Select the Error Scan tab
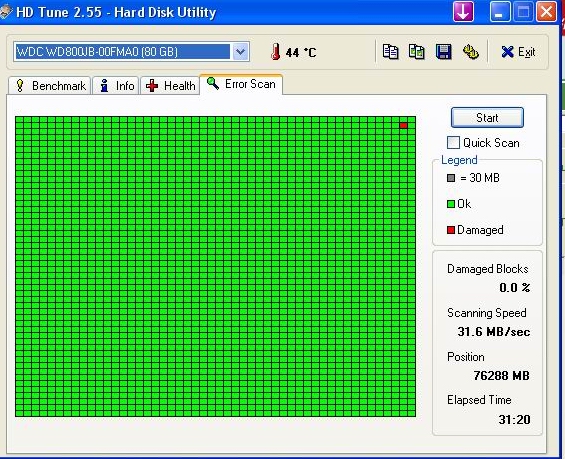The height and width of the screenshot is (459, 565). 241,84
